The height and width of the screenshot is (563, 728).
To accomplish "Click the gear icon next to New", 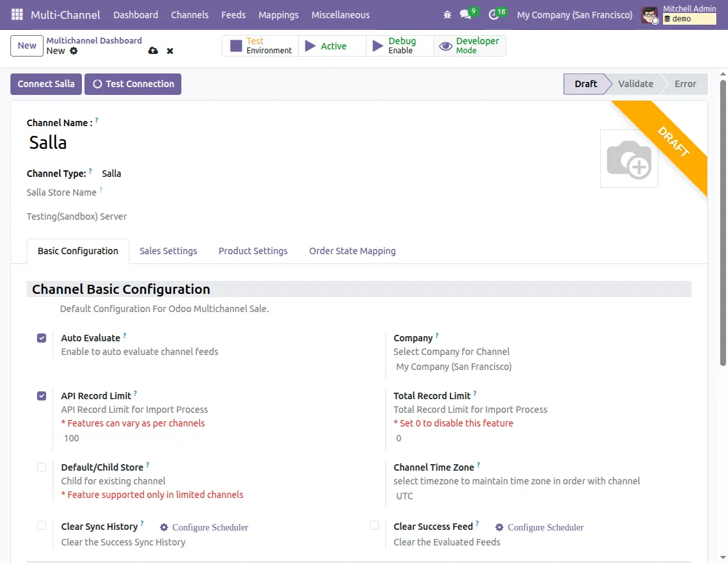I will 73,51.
